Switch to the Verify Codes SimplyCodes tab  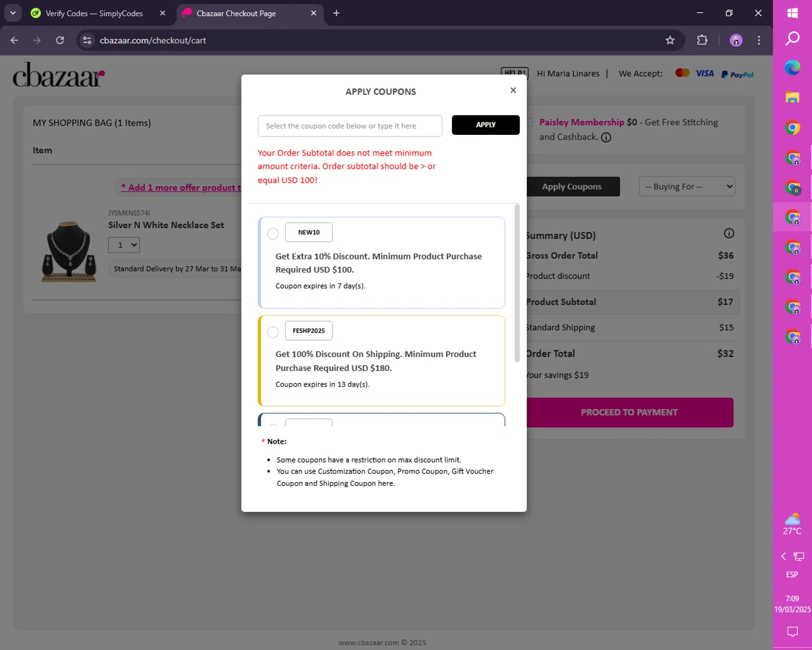[x=95, y=13]
